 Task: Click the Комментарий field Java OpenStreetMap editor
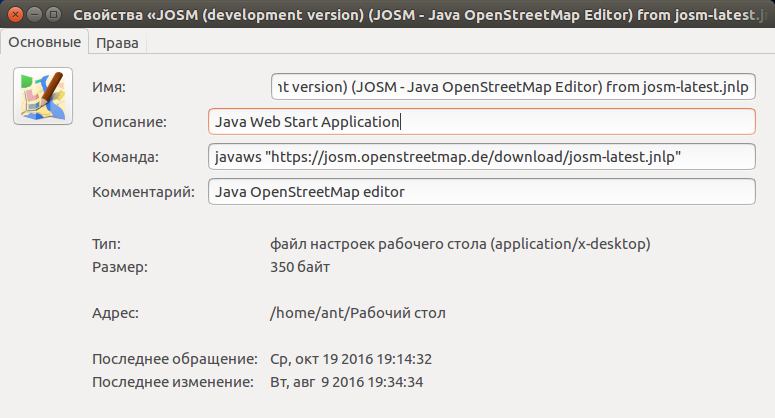point(482,192)
